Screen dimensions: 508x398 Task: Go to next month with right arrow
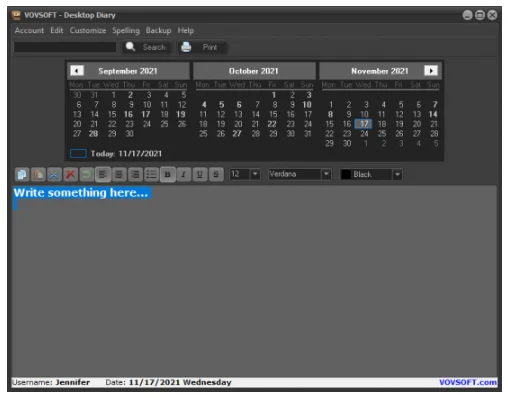click(x=431, y=71)
